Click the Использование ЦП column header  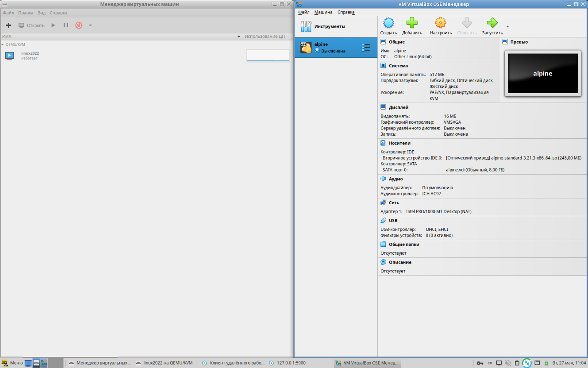click(265, 37)
